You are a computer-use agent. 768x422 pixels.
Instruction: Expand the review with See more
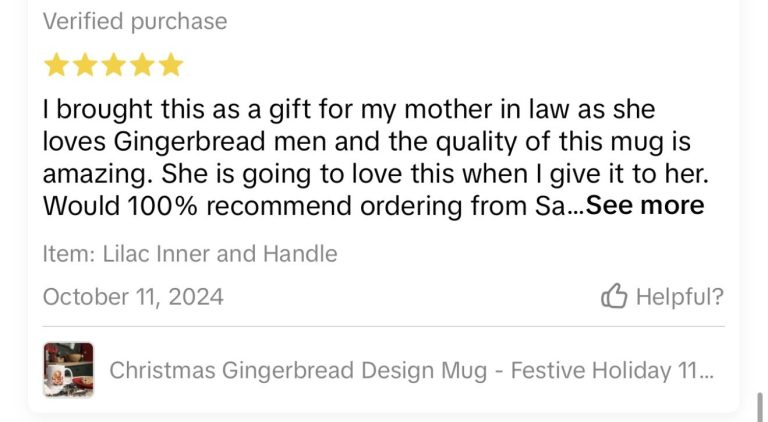coord(645,205)
